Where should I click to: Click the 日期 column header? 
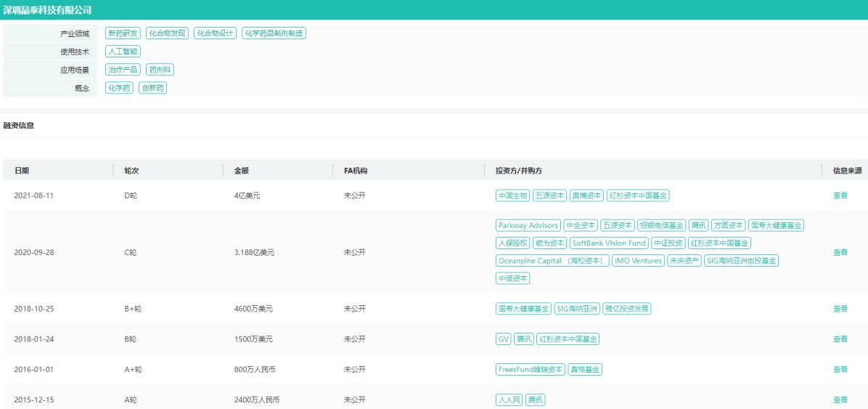point(22,171)
